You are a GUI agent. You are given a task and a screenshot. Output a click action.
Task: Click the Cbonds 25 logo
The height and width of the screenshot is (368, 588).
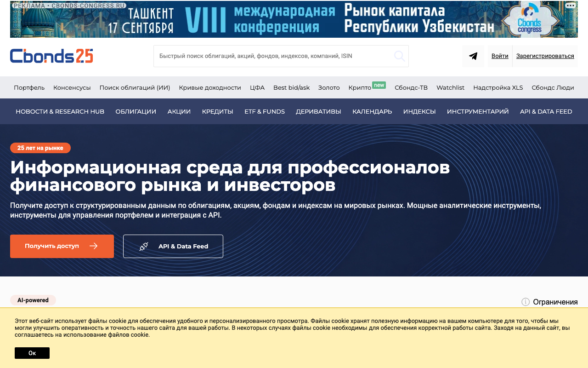click(x=51, y=56)
